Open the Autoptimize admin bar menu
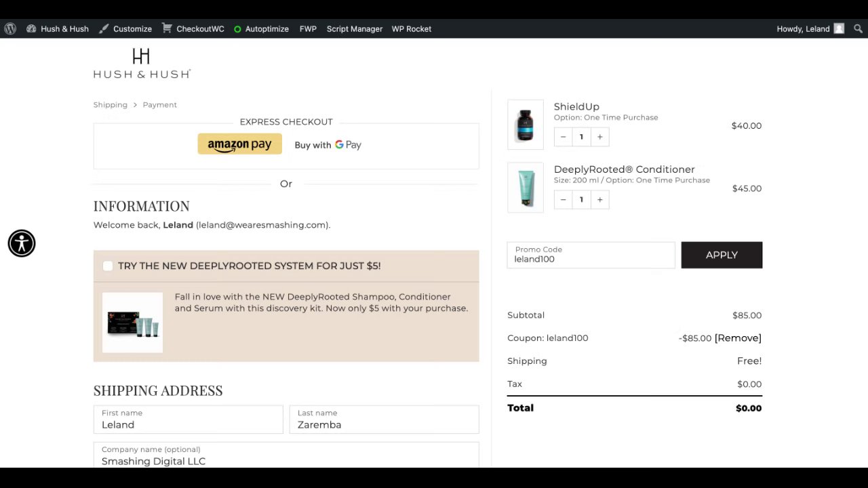Screen dimensions: 868x488 (x=261, y=28)
